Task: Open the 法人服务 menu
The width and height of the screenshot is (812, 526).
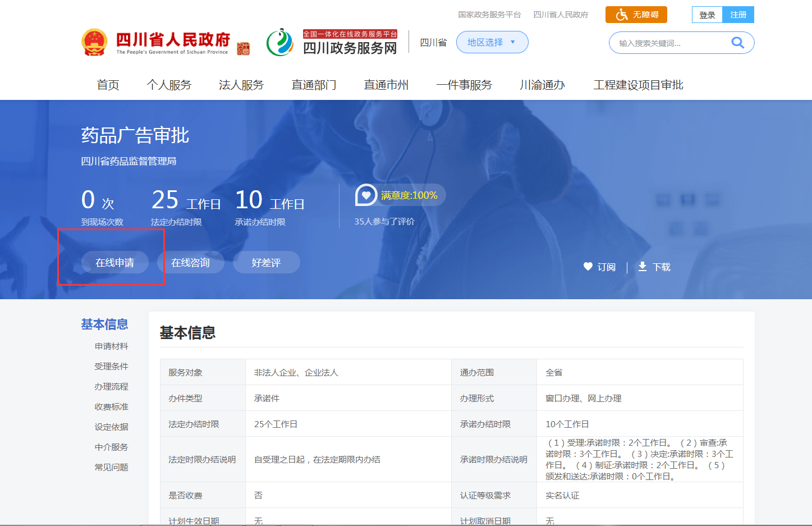Action: coord(241,85)
